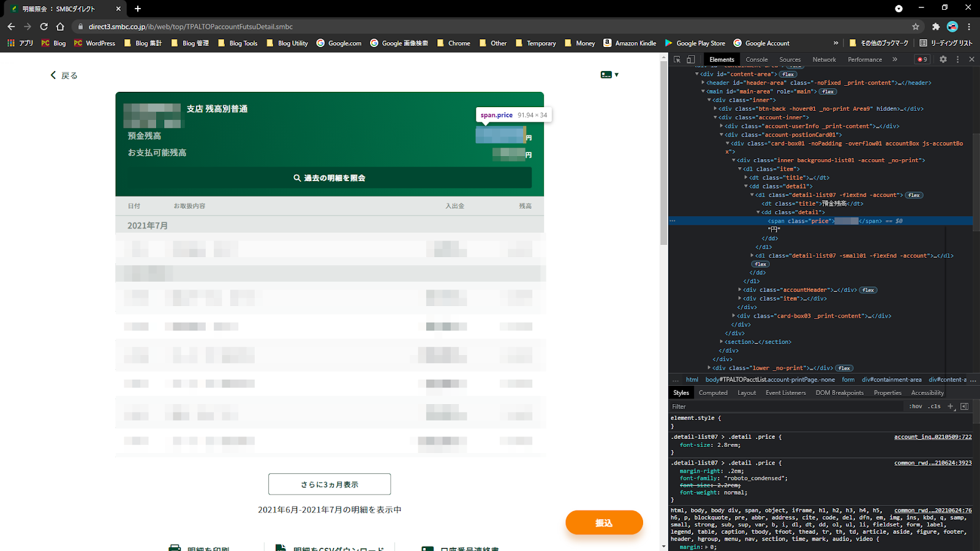Toggle the device toolbar icon in DevTools
Image resolution: width=980 pixels, height=551 pixels.
pyautogui.click(x=690, y=59)
